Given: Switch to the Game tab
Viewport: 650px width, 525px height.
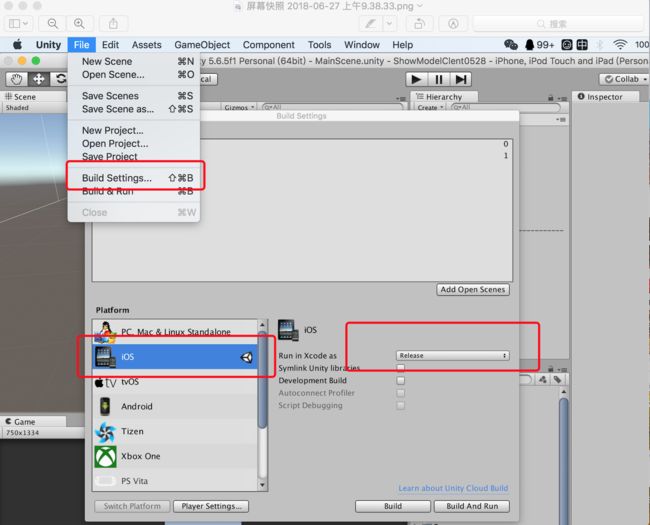Looking at the screenshot, I should [x=33, y=422].
